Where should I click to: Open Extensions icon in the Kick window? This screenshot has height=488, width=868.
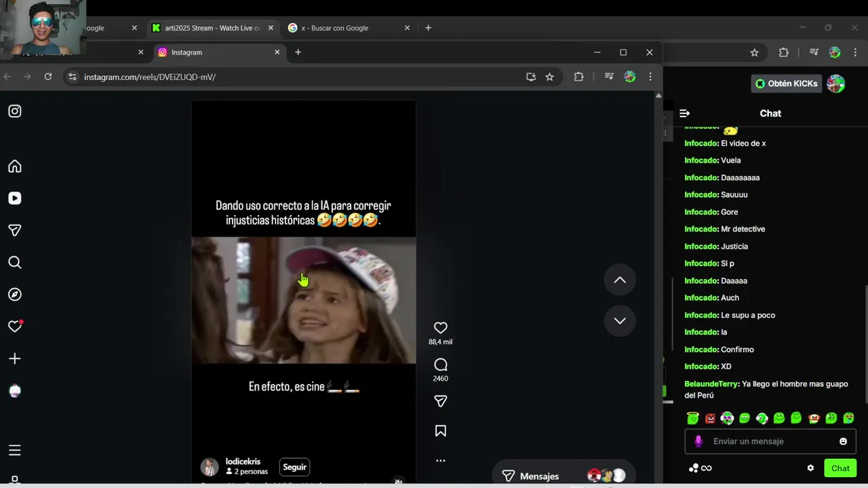point(784,52)
